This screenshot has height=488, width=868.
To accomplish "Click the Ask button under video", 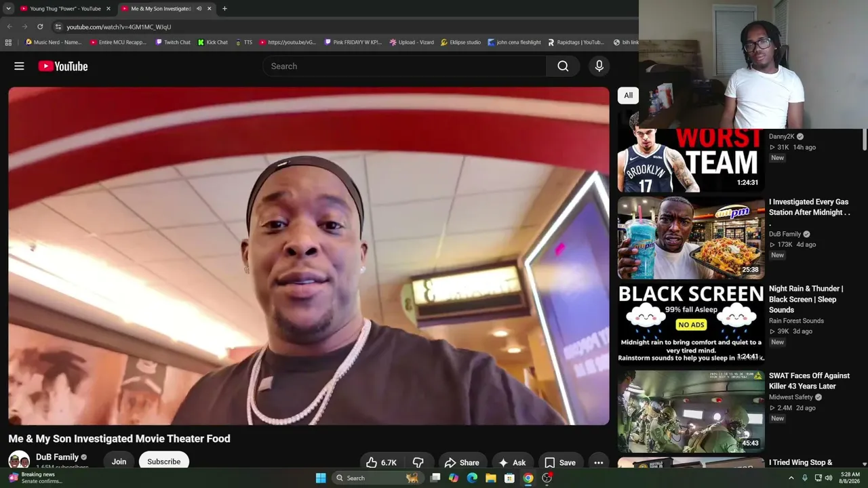I will [512, 462].
